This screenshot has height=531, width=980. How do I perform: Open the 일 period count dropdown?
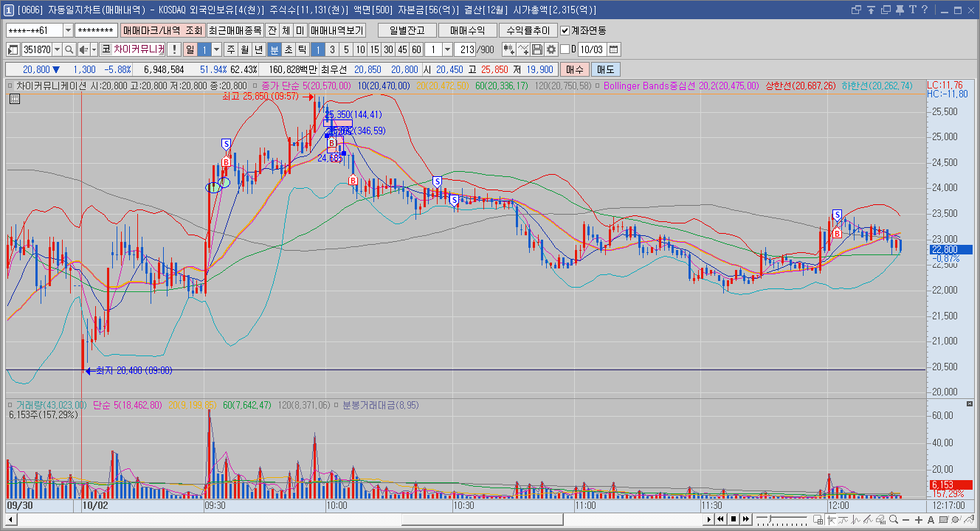pyautogui.click(x=216, y=49)
